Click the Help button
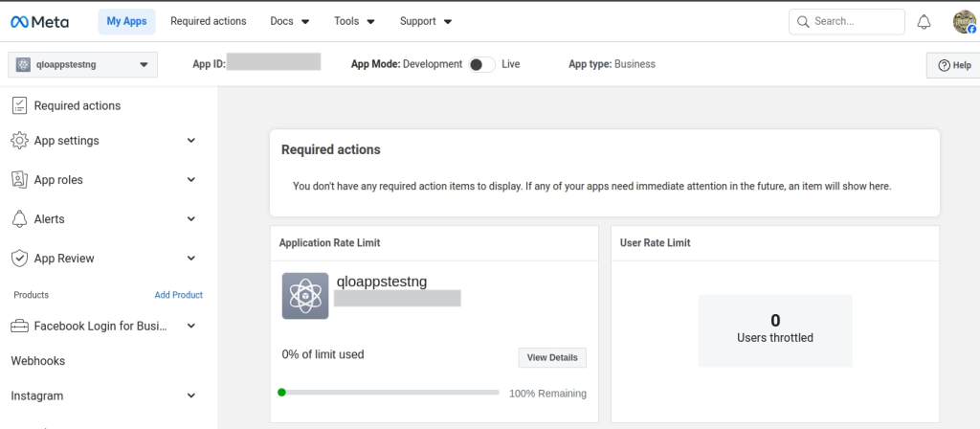The image size is (980, 429). tap(954, 65)
